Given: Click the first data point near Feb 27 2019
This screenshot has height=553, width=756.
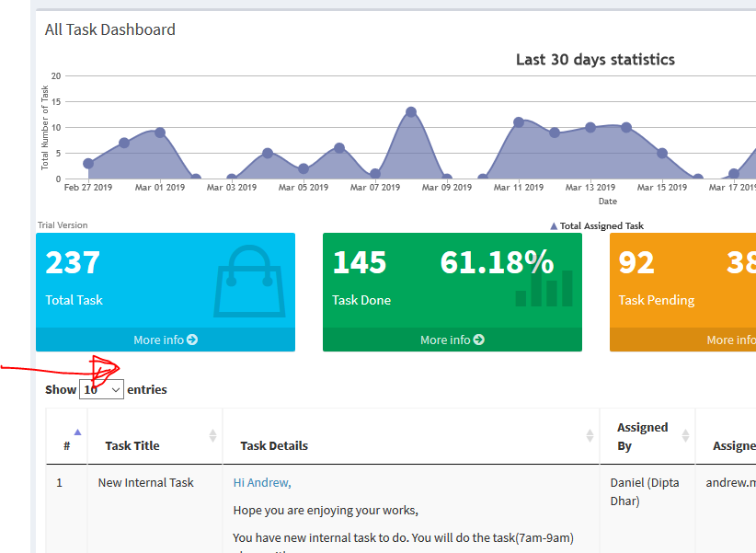Looking at the screenshot, I should click(x=88, y=164).
